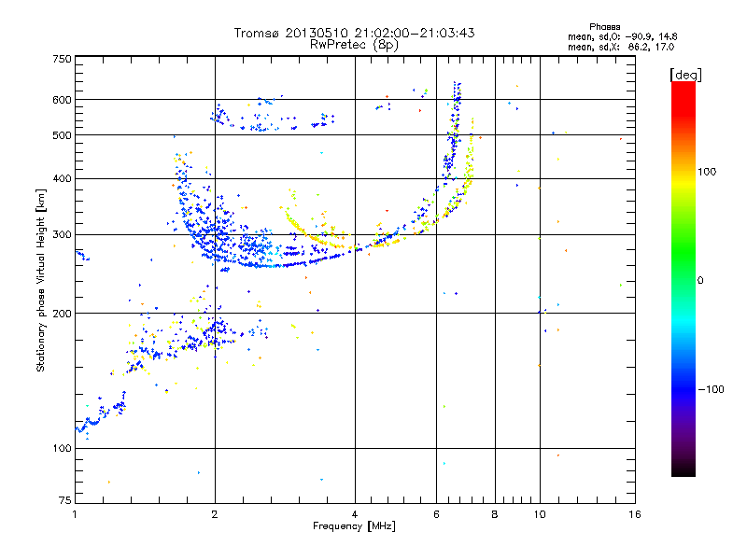Click the 'Stationary phase Virtual Height [km]' label

click(40, 281)
